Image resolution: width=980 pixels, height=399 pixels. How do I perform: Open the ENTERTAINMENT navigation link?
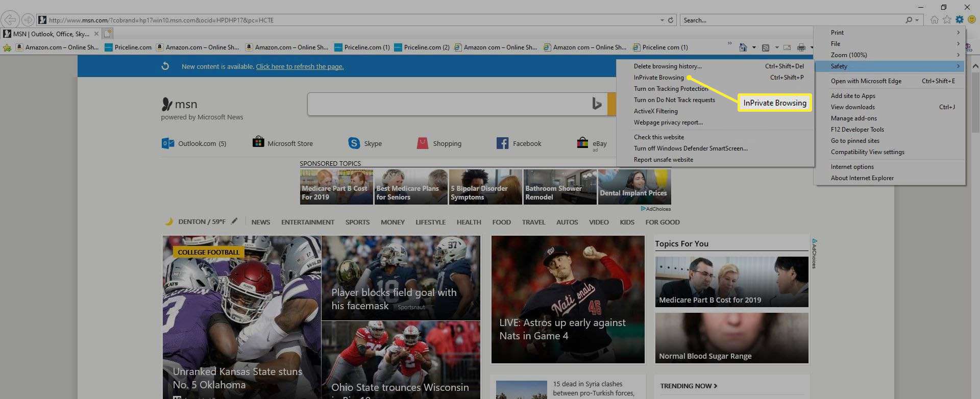tap(308, 222)
